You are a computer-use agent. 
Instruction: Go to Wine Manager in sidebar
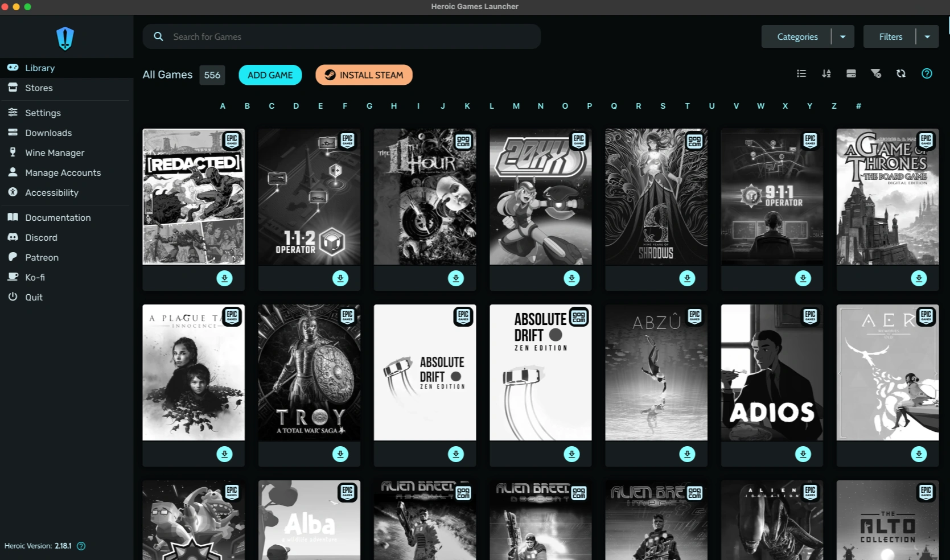55,153
